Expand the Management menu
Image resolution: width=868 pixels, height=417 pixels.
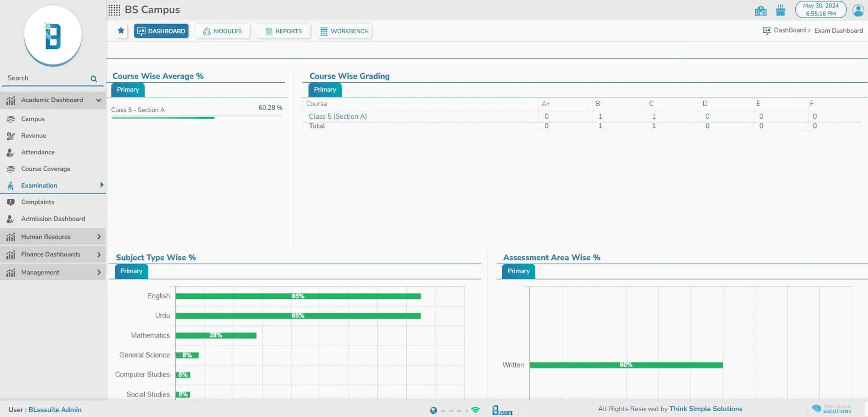tap(99, 272)
